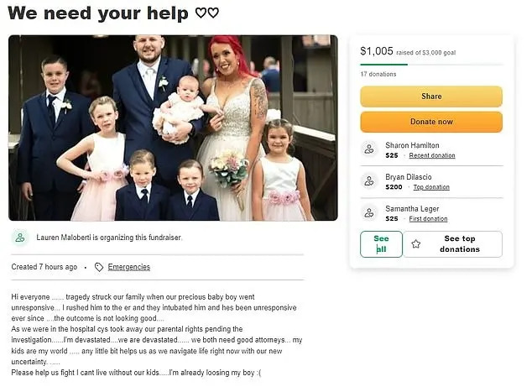Click the $1,005 raised amount

point(377,51)
